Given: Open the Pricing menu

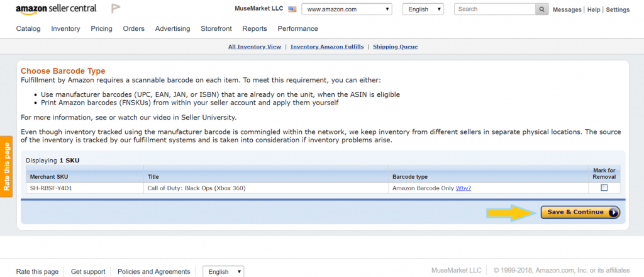Looking at the screenshot, I should click(x=101, y=28).
